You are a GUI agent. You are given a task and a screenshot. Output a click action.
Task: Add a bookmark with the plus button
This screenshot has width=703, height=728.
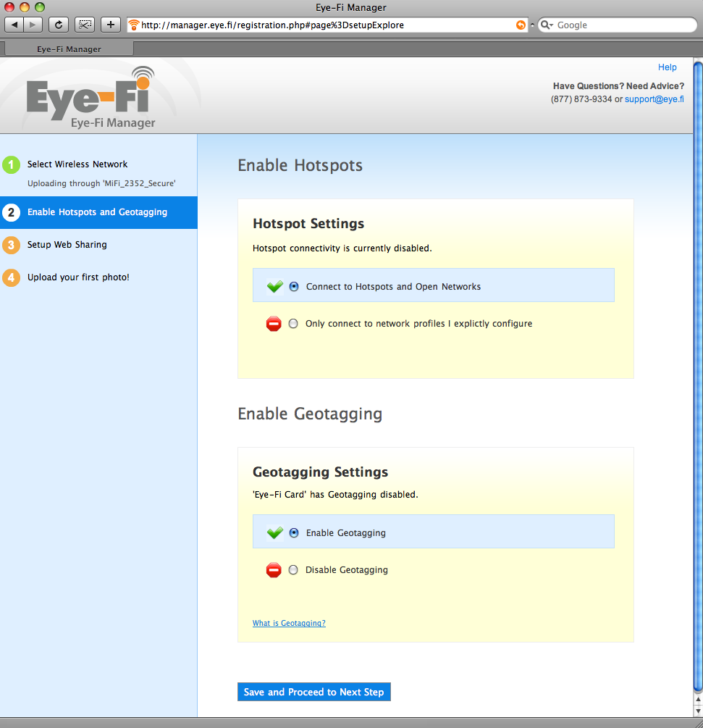click(111, 25)
